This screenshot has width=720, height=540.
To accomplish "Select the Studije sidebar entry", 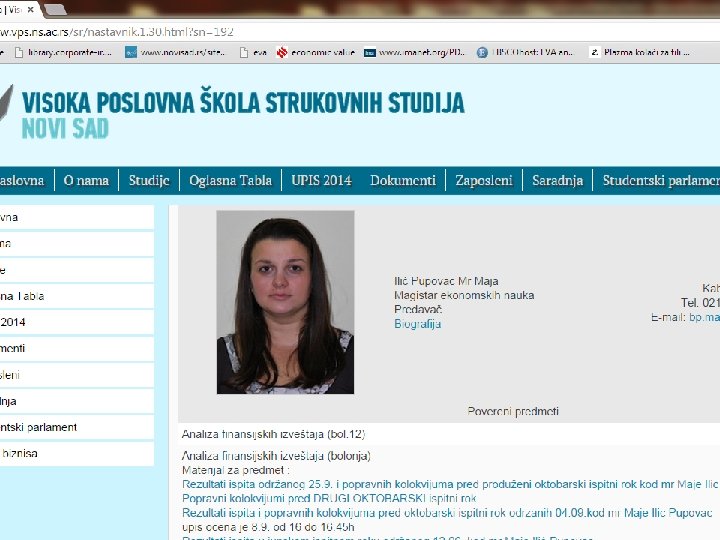I will pyautogui.click(x=77, y=270).
